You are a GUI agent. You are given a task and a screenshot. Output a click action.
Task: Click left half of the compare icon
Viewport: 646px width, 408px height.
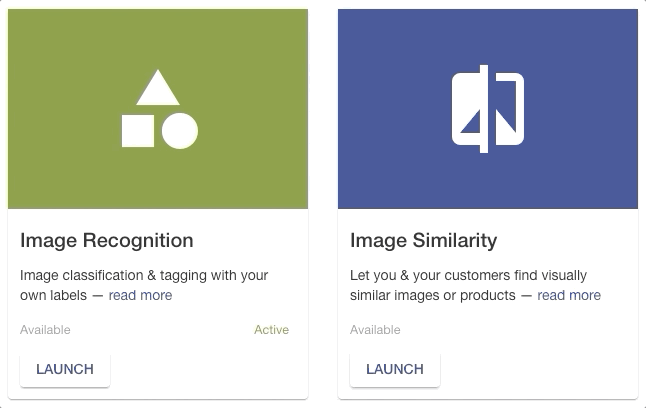[466, 109]
